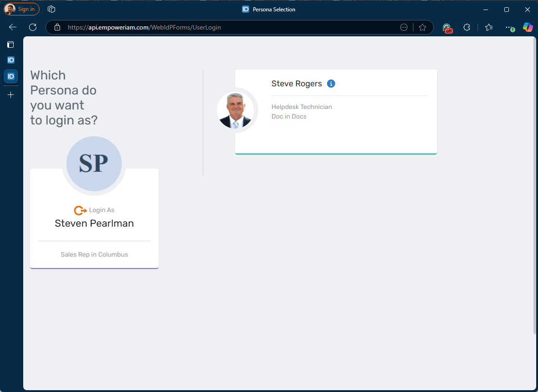
Task: Refresh the current page
Action: tap(33, 27)
